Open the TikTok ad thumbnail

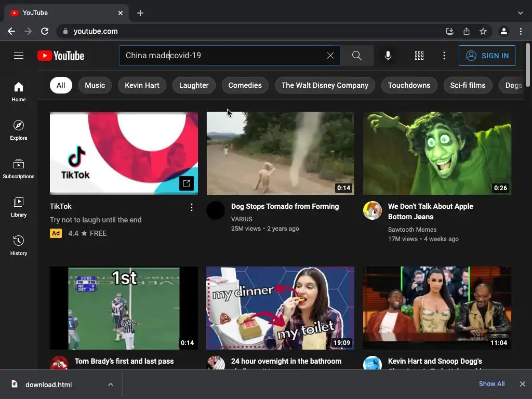click(124, 153)
